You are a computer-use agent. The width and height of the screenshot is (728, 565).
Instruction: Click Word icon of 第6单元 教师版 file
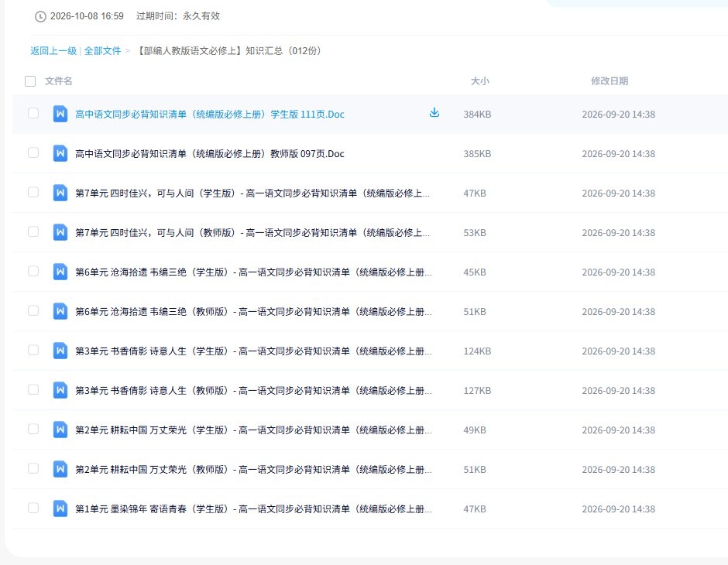point(60,311)
